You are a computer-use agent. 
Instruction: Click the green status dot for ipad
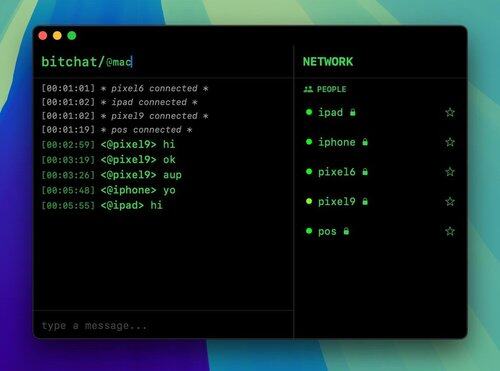(x=309, y=112)
